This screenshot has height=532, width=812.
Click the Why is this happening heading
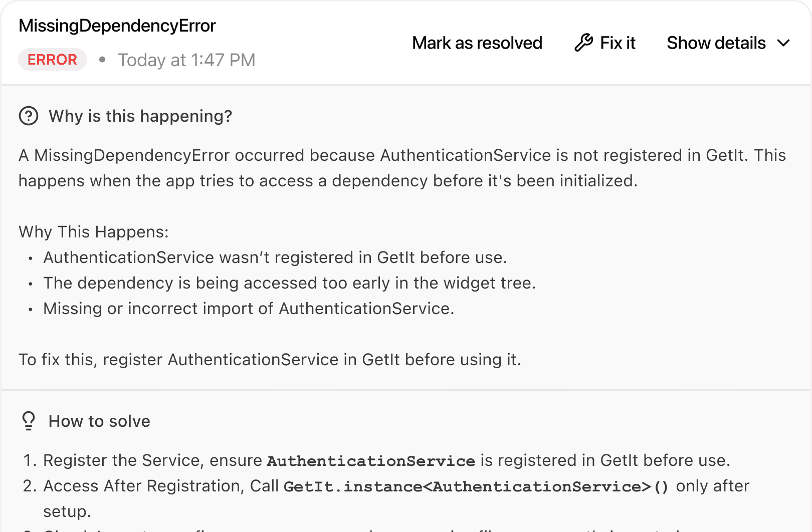(140, 116)
